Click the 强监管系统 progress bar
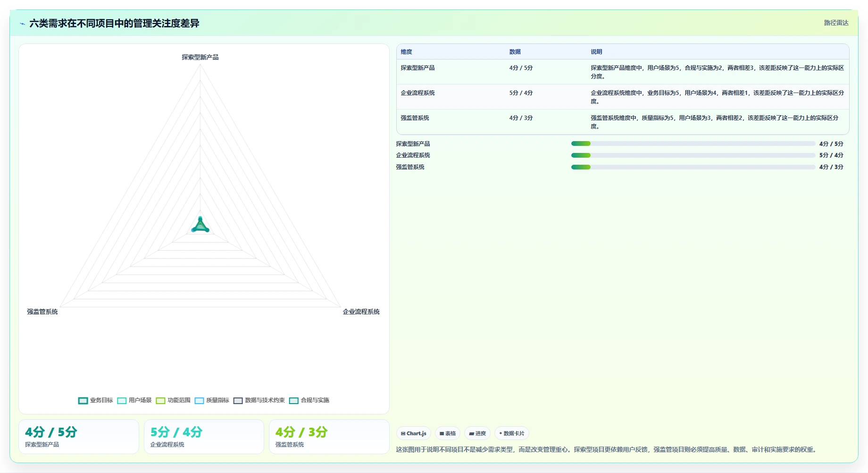 tap(693, 167)
